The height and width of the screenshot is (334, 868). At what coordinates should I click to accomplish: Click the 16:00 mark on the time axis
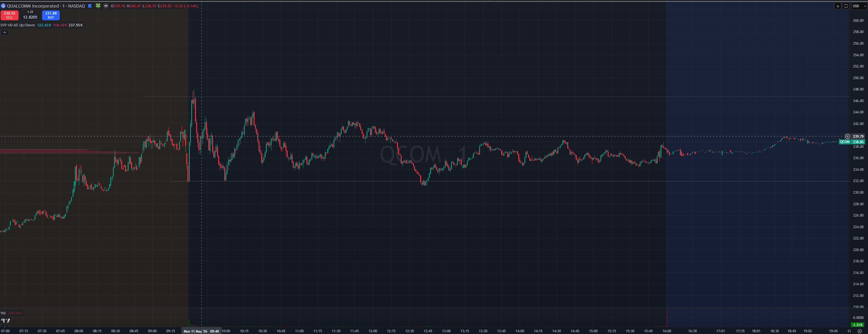(667, 331)
